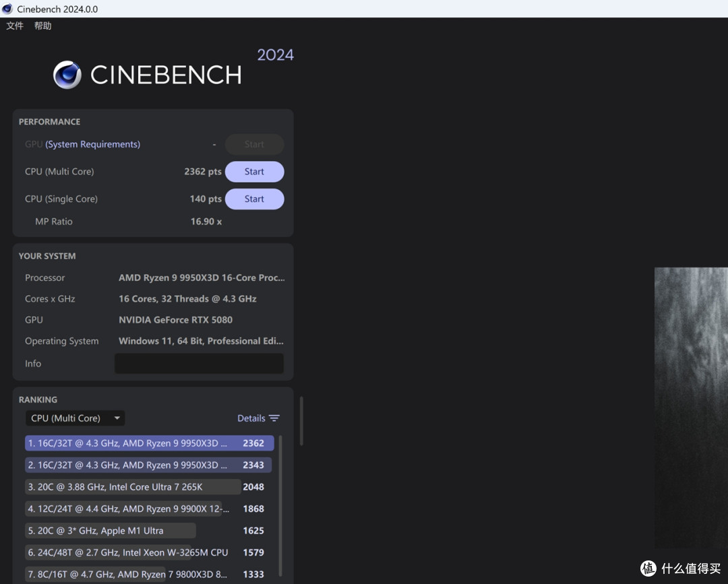Click the render preview image
The height and width of the screenshot is (584, 728).
[x=691, y=408]
